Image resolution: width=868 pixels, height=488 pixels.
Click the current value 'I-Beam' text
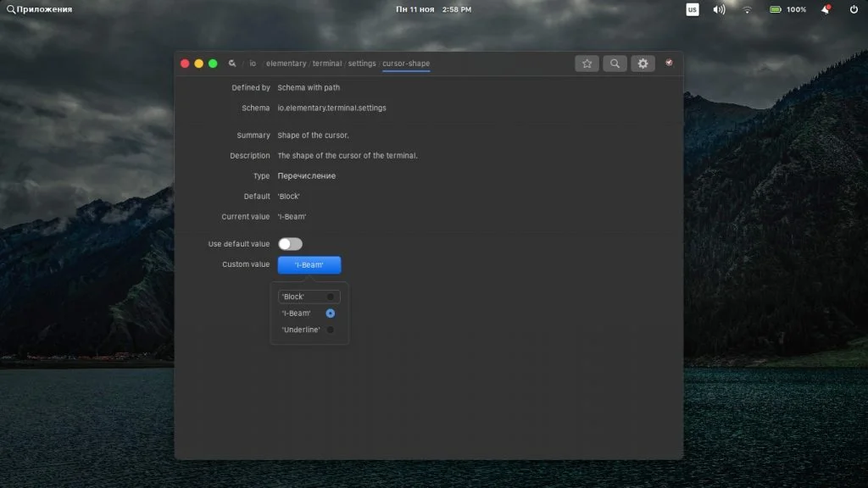point(292,217)
